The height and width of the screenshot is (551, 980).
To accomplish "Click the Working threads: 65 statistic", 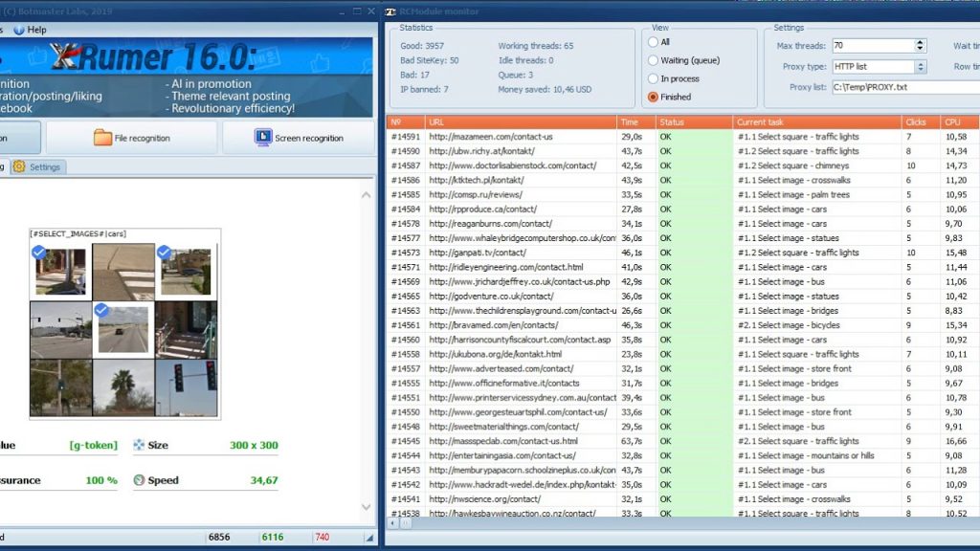I will pos(536,46).
